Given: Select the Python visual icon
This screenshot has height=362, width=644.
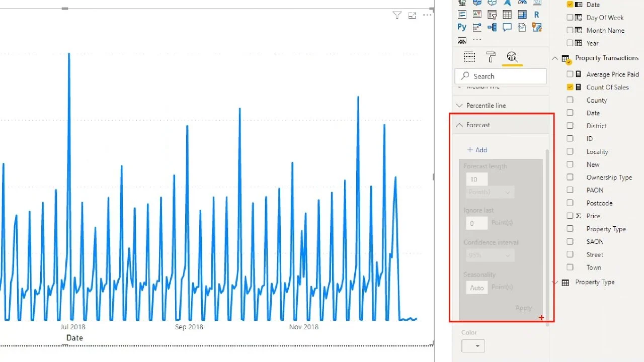Looking at the screenshot, I should (x=462, y=27).
